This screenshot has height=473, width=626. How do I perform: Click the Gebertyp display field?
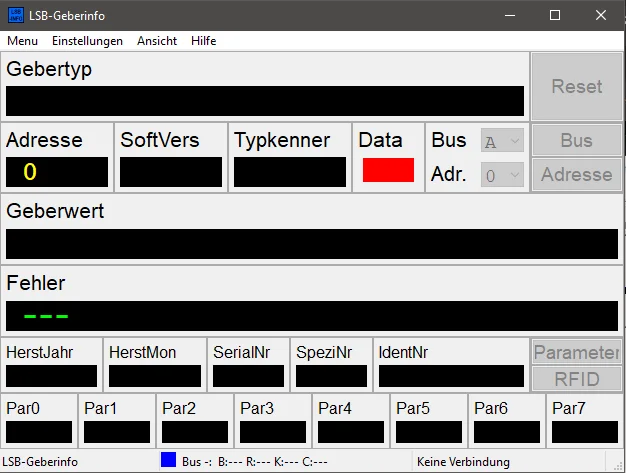coord(265,101)
